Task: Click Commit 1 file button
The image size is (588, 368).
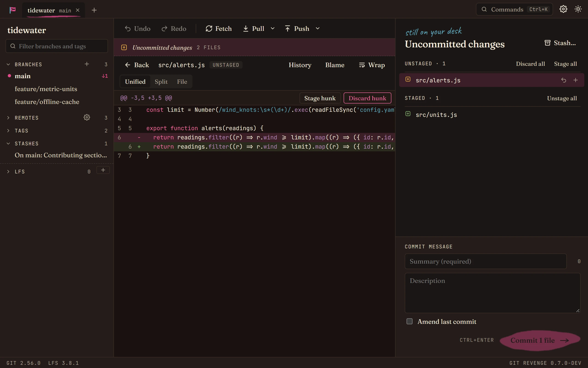Action: point(540,340)
